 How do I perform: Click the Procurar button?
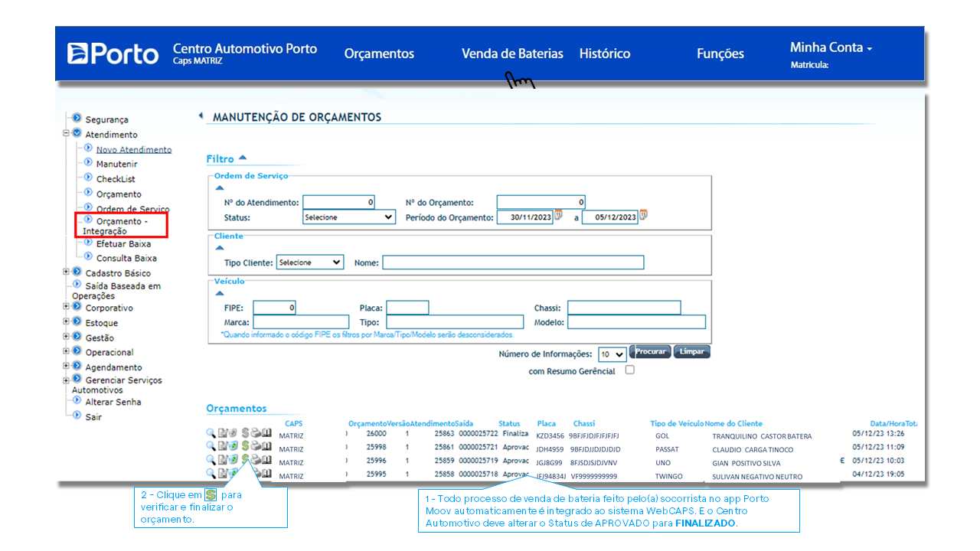pos(650,351)
